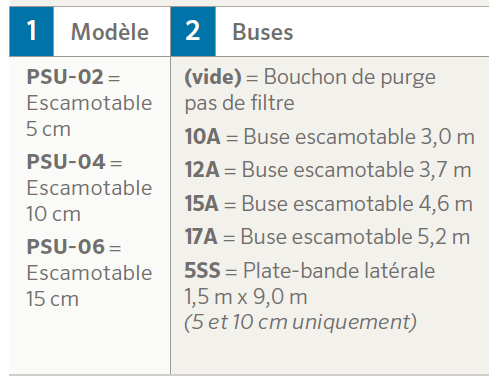Click the italic 5 et 10 cm uniquement note
The height and width of the screenshot is (376, 489).
pos(301,322)
